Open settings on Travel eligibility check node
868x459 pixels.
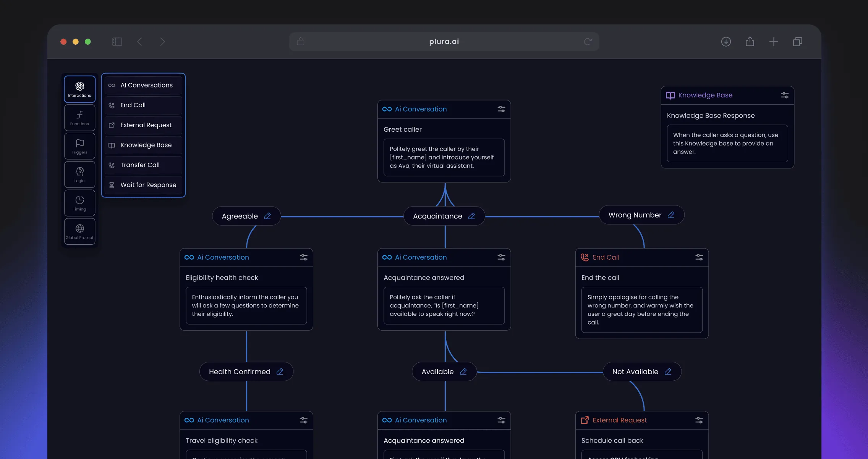tap(304, 420)
